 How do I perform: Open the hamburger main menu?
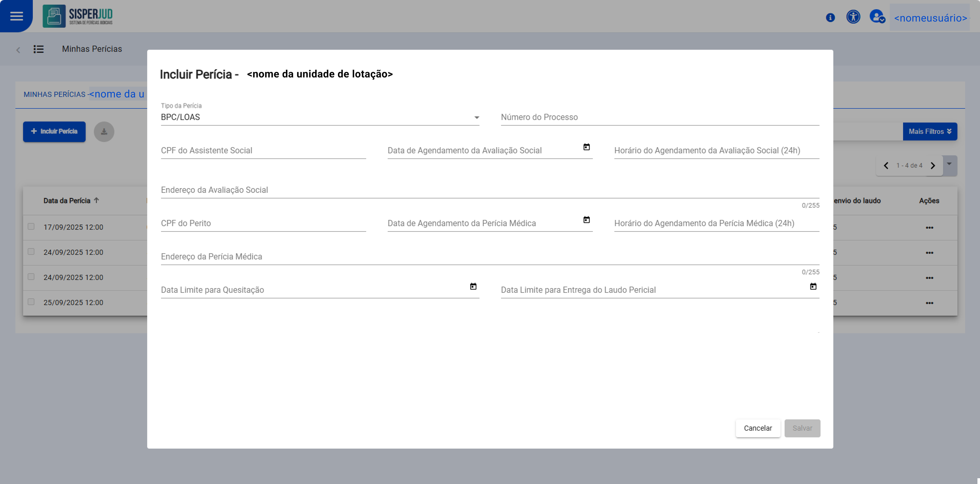[16, 16]
